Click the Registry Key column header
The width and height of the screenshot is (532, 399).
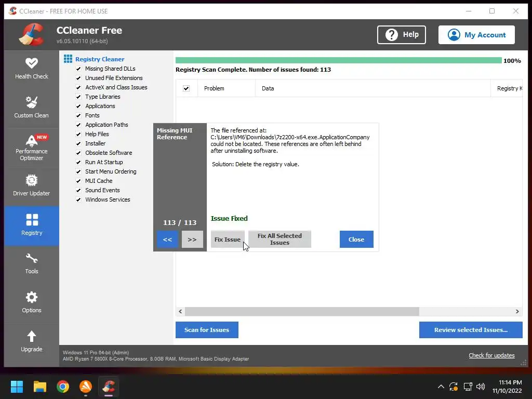click(507, 88)
